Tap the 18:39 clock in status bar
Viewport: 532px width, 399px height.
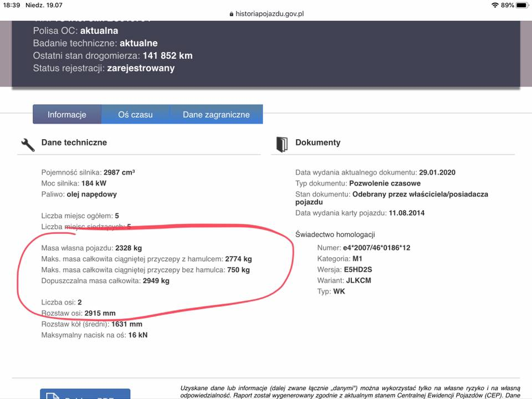[x=12, y=5]
